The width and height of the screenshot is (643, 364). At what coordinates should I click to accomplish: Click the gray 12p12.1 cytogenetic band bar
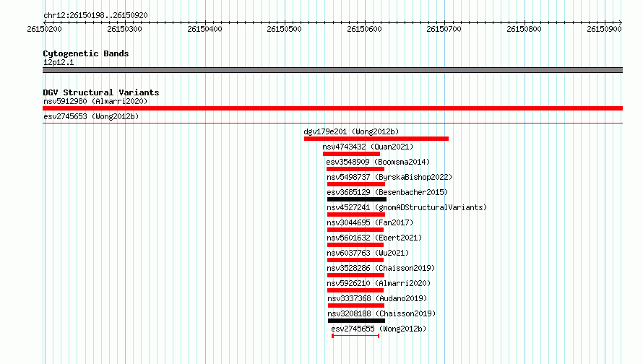pos(332,70)
